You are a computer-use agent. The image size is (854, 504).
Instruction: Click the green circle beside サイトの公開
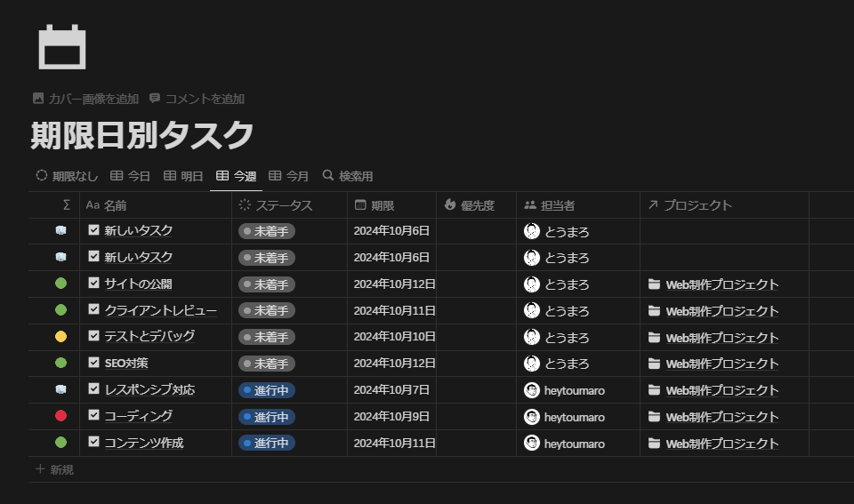(x=60, y=284)
